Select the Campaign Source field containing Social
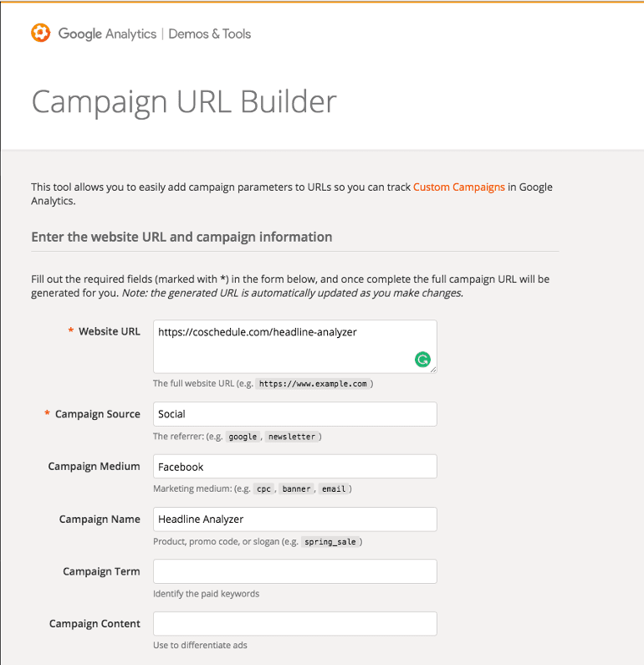 (x=294, y=414)
